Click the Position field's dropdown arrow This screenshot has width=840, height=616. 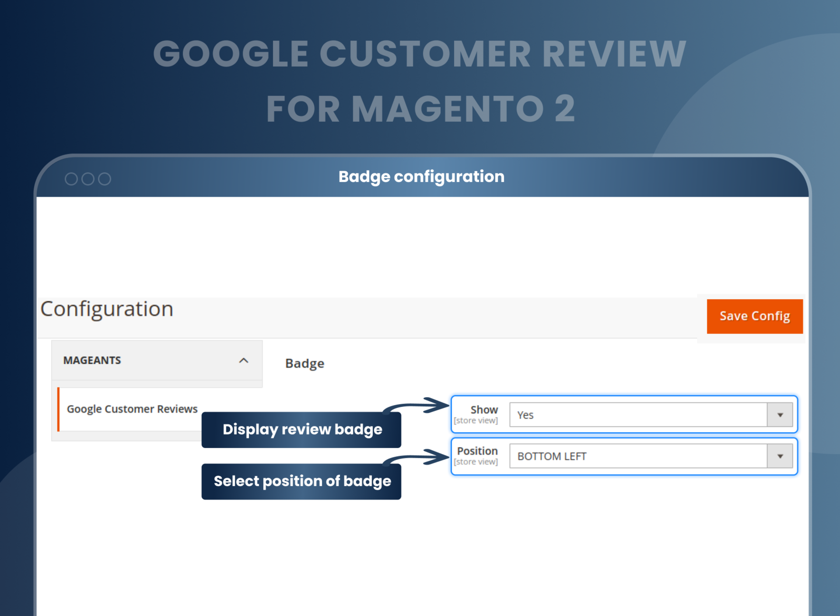(780, 456)
